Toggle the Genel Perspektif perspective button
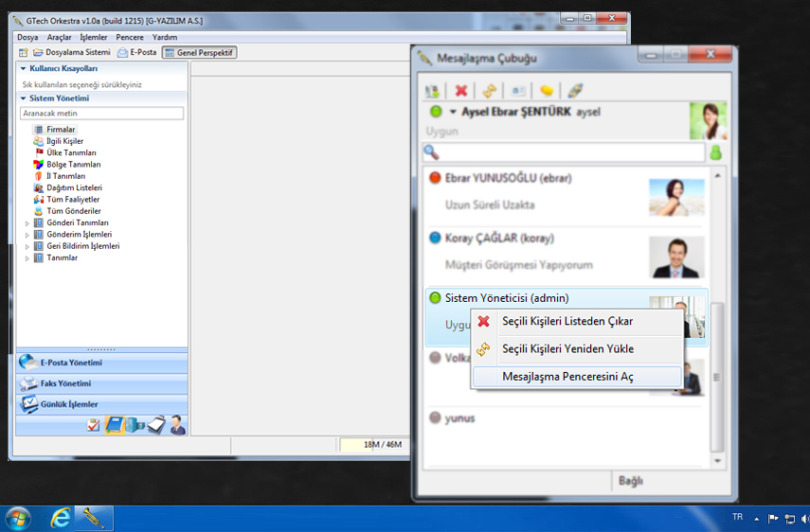This screenshot has width=810, height=532. point(199,52)
